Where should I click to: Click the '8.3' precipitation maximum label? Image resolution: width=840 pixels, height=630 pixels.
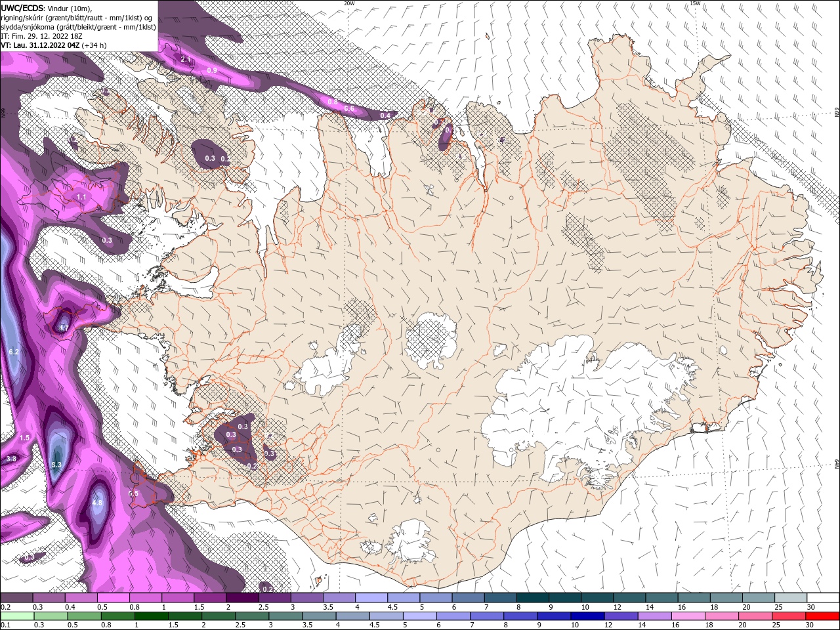tap(56, 465)
